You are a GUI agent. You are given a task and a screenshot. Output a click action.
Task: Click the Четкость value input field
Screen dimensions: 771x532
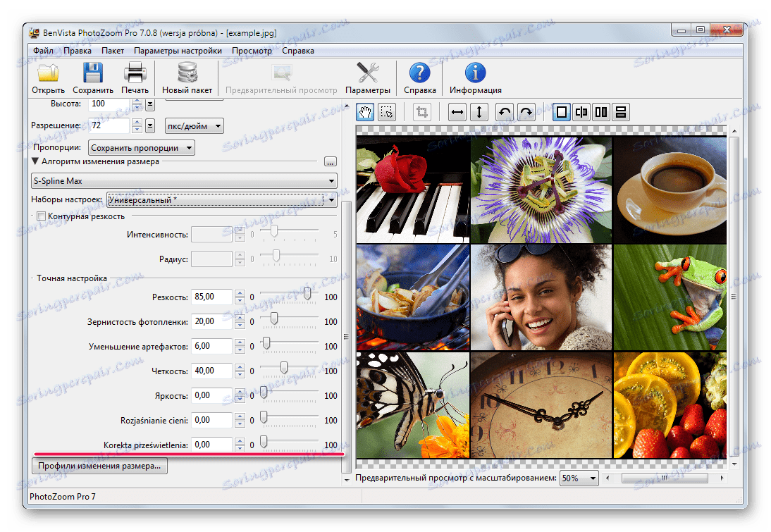[x=211, y=371]
